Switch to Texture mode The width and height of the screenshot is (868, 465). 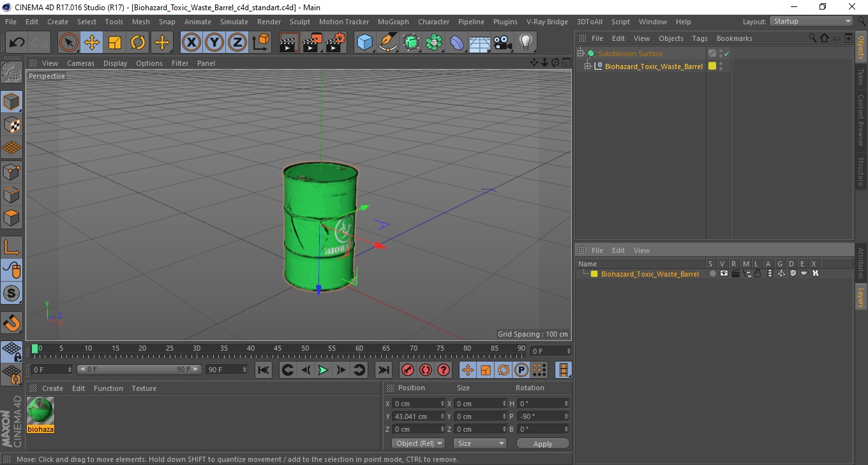(x=11, y=125)
